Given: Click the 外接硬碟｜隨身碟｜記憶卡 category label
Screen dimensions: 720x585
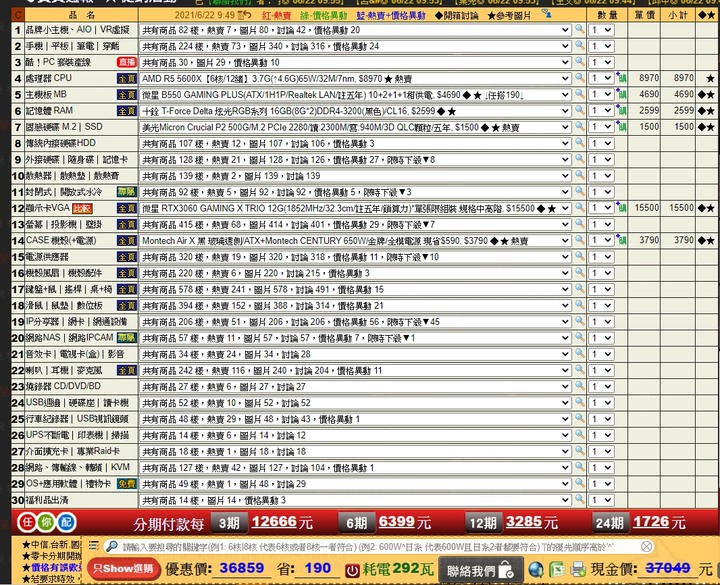Looking at the screenshot, I should (x=77, y=159).
